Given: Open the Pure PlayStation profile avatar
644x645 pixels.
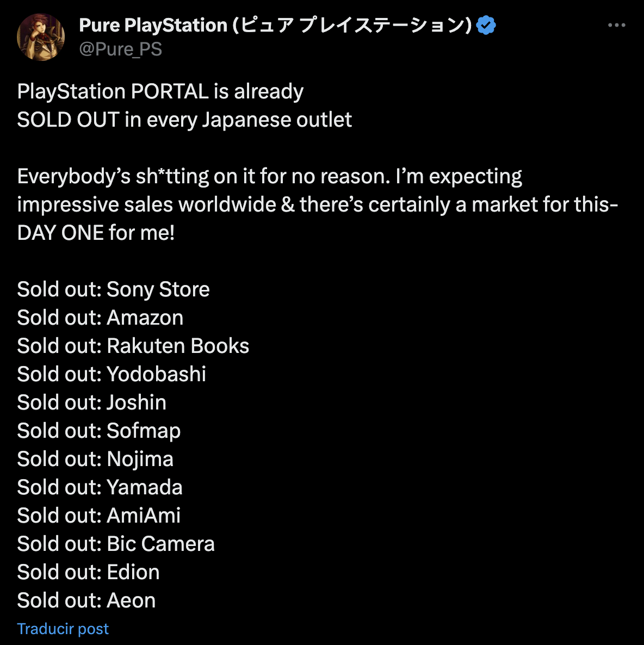Looking at the screenshot, I should [x=41, y=36].
